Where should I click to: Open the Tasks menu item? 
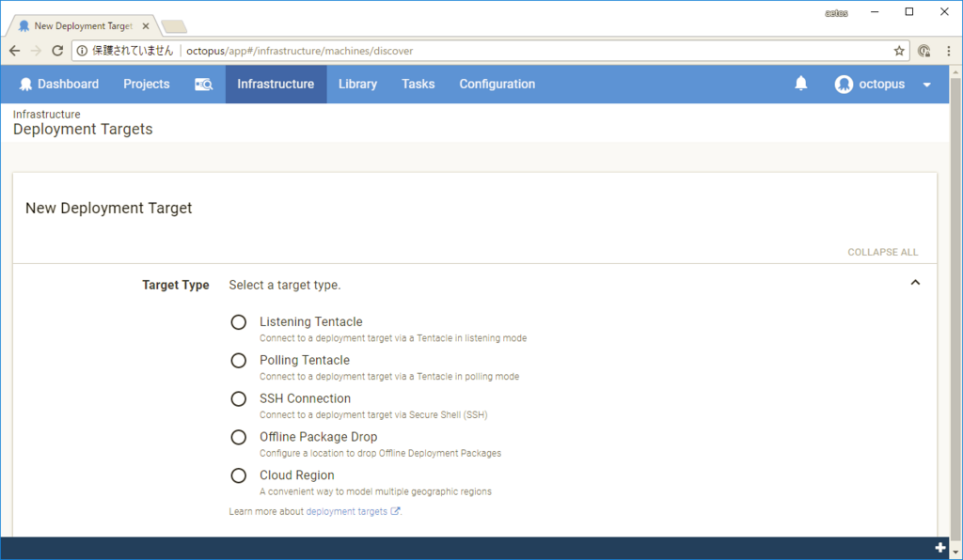[418, 84]
